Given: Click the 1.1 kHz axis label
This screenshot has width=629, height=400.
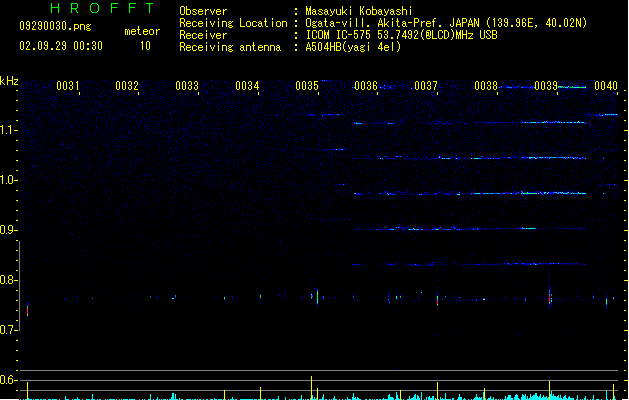Looking at the screenshot, I should [8, 130].
